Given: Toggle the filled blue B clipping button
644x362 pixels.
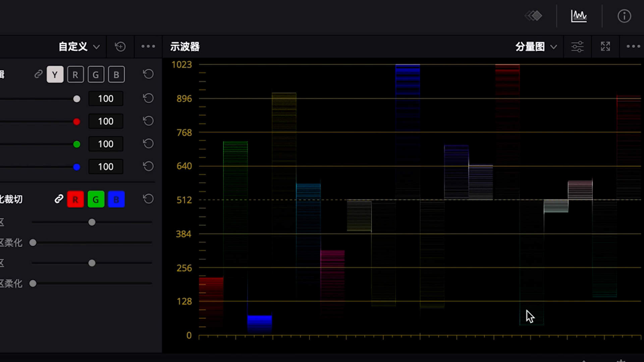Looking at the screenshot, I should coord(116,199).
